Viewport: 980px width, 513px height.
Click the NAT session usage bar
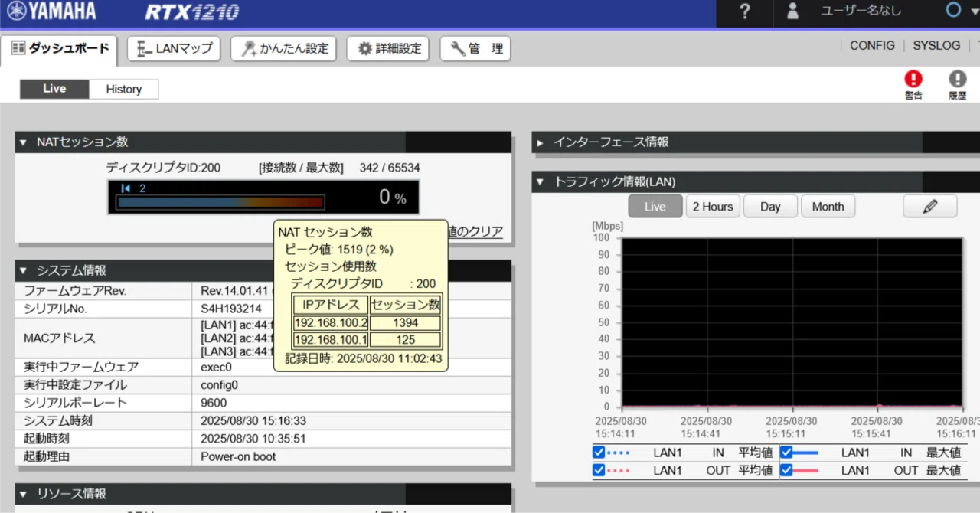click(x=220, y=202)
